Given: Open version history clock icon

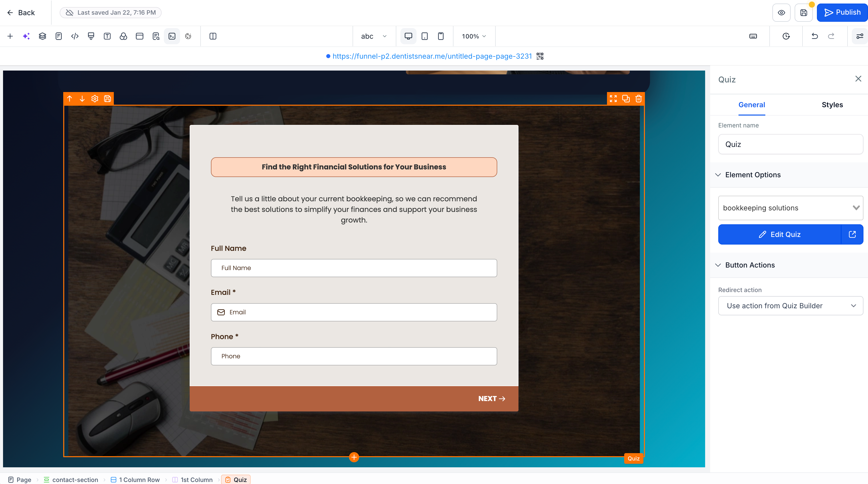Looking at the screenshot, I should 786,36.
